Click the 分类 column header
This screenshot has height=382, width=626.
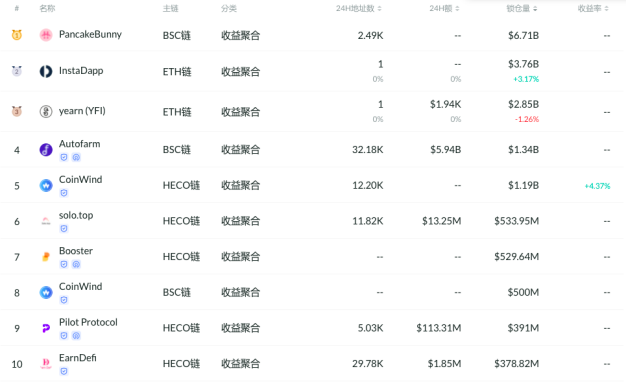click(229, 8)
